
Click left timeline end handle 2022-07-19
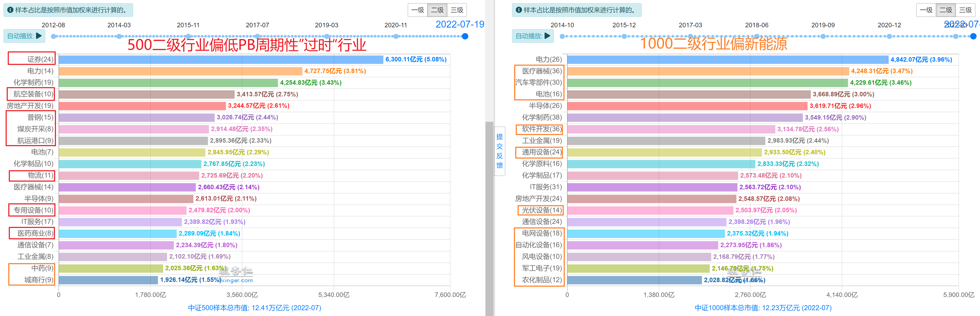point(465,37)
